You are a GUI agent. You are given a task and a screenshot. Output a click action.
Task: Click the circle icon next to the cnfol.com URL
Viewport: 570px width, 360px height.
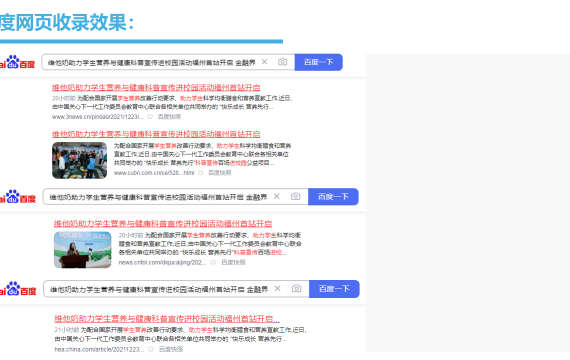coord(213,262)
